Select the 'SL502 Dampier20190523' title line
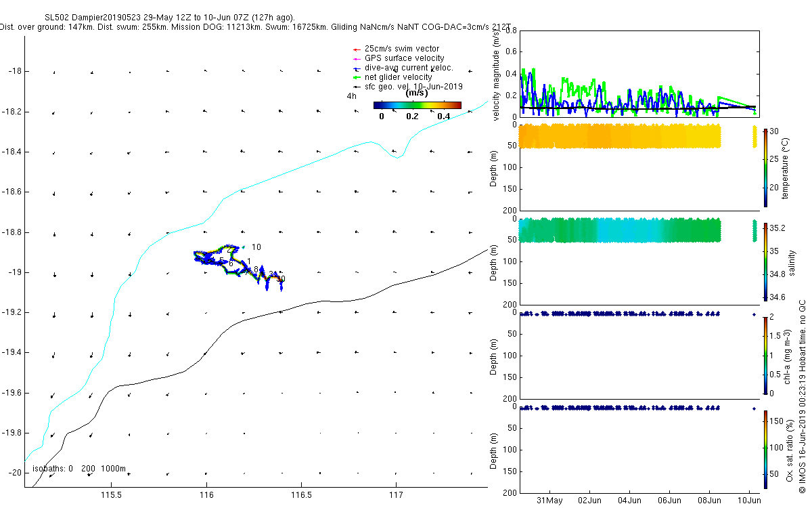812x508 pixels. tap(170, 17)
